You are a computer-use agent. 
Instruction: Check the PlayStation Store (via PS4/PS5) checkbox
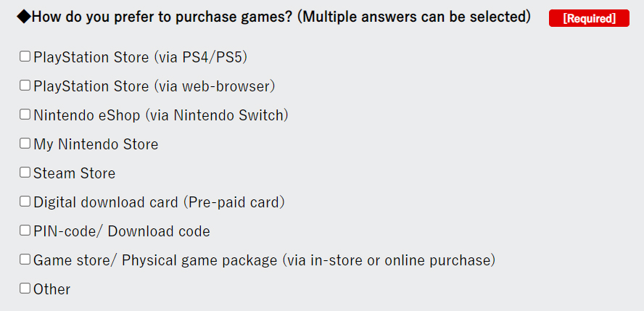pyautogui.click(x=25, y=57)
